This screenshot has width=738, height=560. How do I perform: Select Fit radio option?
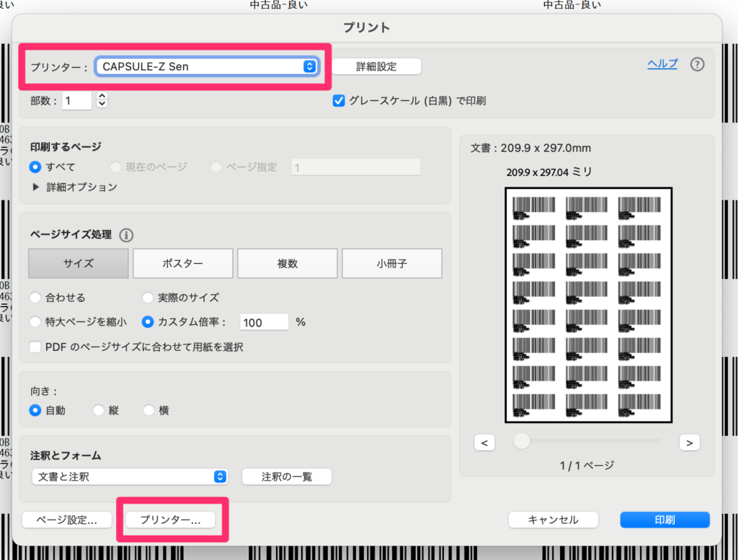[35, 298]
